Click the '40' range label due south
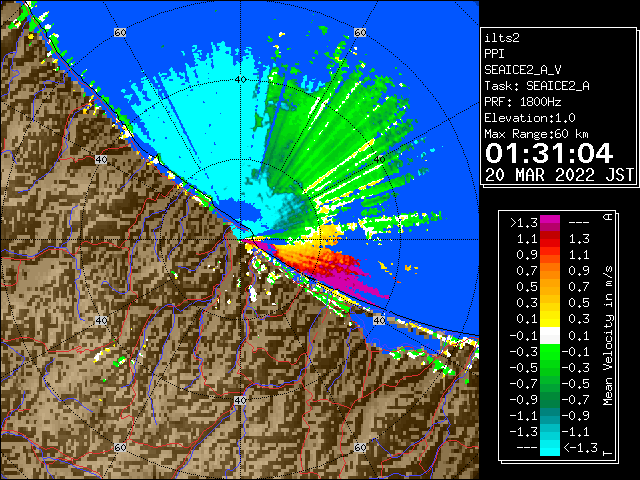The height and width of the screenshot is (480, 640). tap(240, 400)
